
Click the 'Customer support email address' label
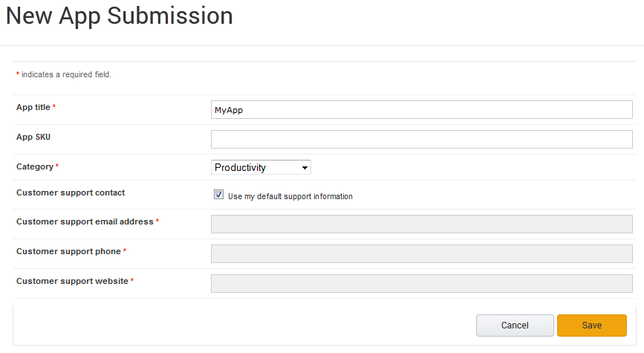tap(85, 222)
